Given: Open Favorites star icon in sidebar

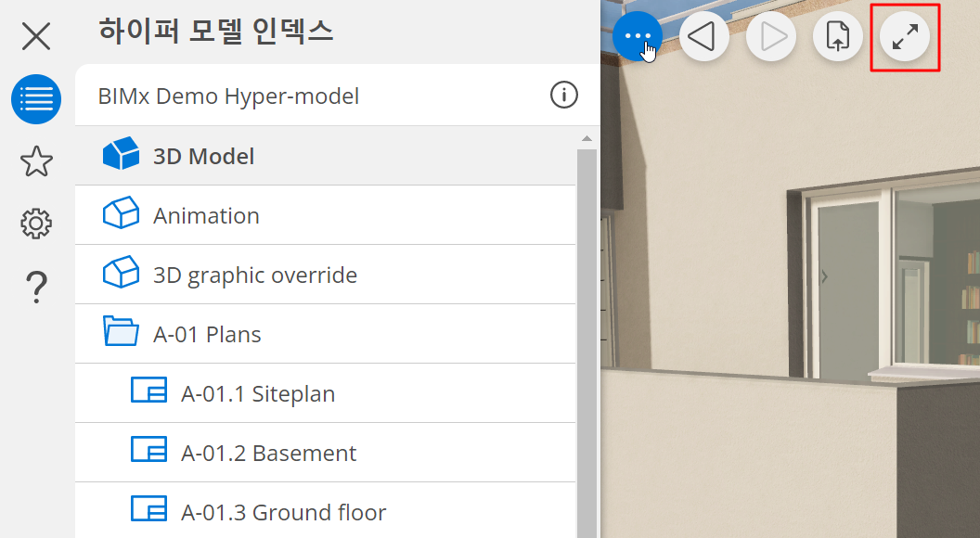Looking at the screenshot, I should click(36, 161).
